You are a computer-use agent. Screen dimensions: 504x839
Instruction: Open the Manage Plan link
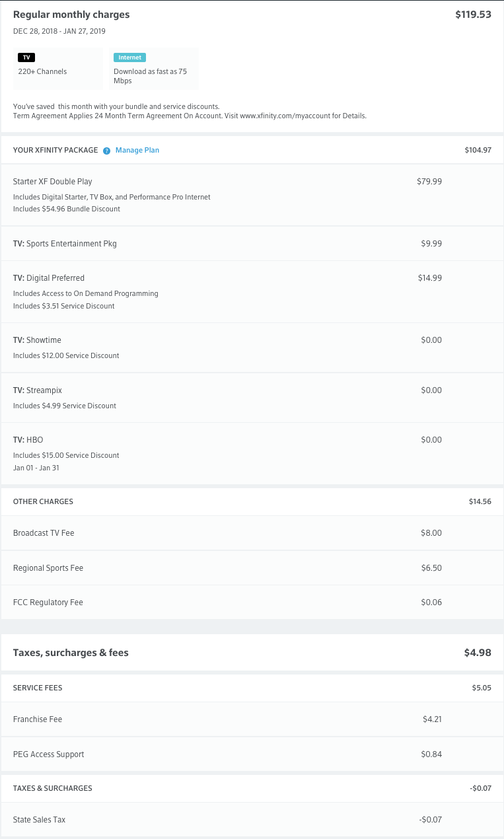[137, 150]
